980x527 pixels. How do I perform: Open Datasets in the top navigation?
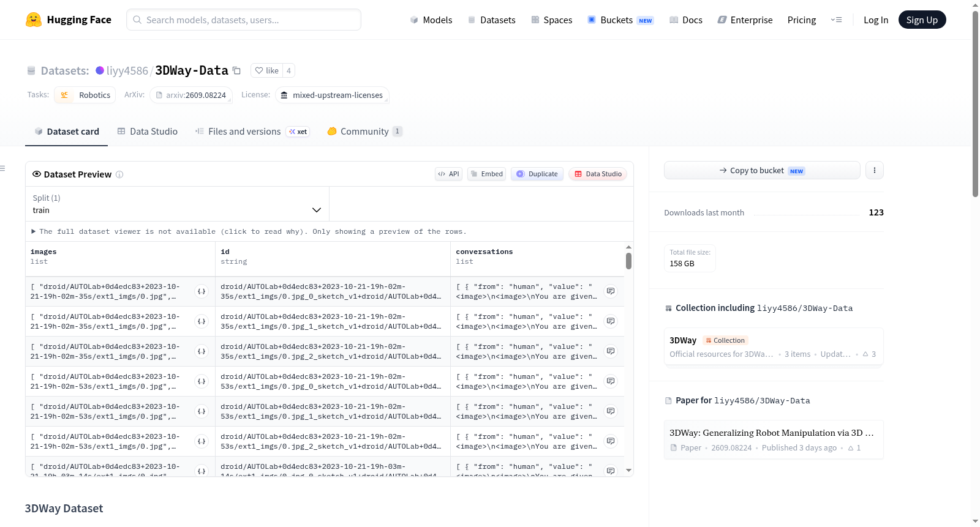click(x=492, y=20)
